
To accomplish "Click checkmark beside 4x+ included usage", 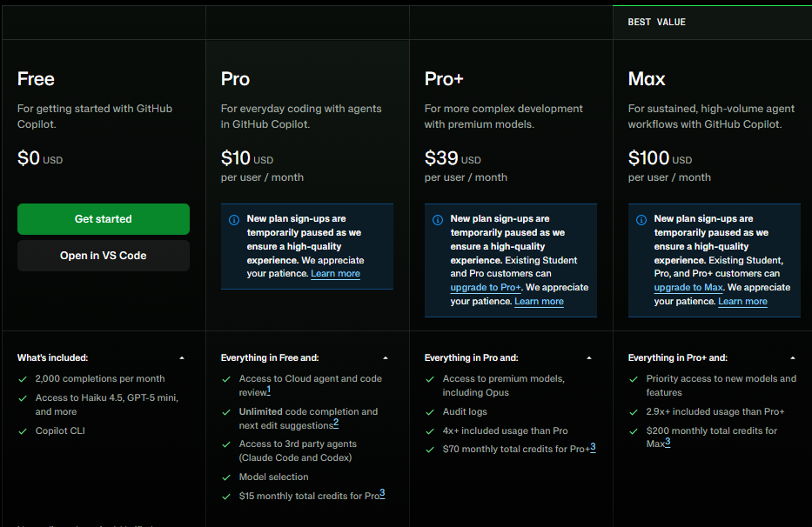I will coord(430,431).
